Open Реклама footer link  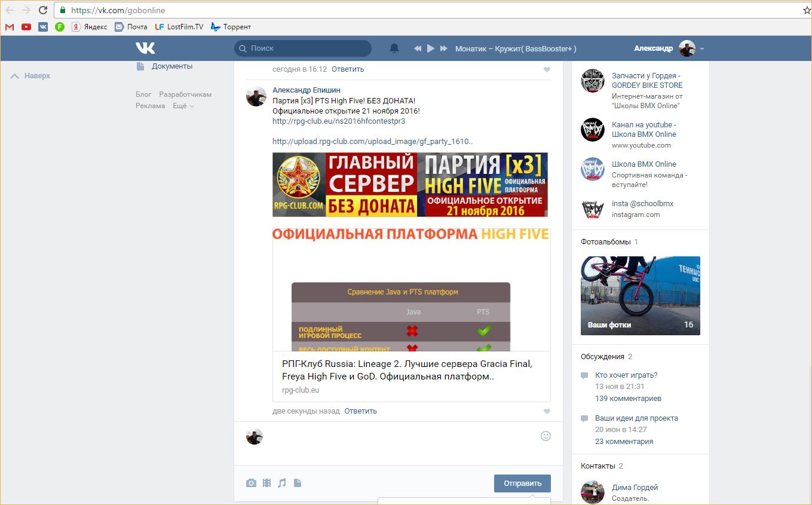151,106
